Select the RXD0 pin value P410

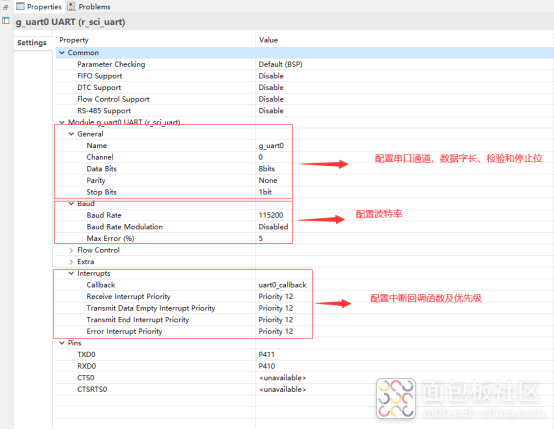267,366
